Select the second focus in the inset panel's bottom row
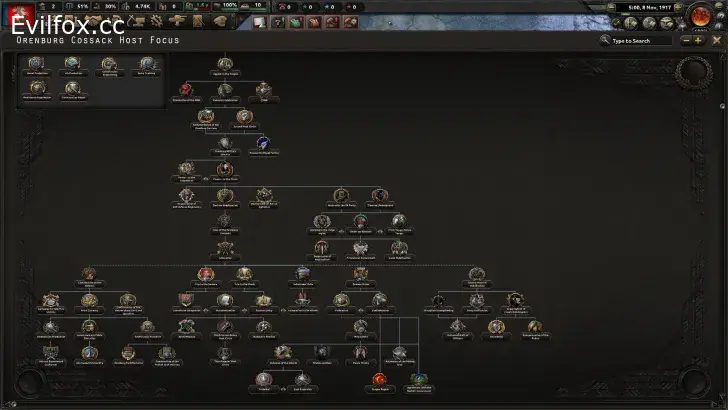Image resolution: width=728 pixels, height=410 pixels. click(71, 90)
